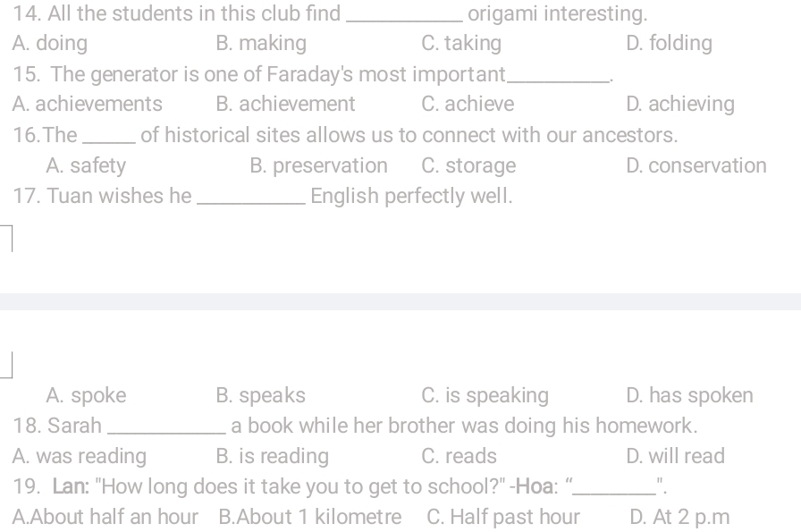This screenshot has width=801, height=532.
Task: Choose 'C. storage' in question 16
Action: 468,165
